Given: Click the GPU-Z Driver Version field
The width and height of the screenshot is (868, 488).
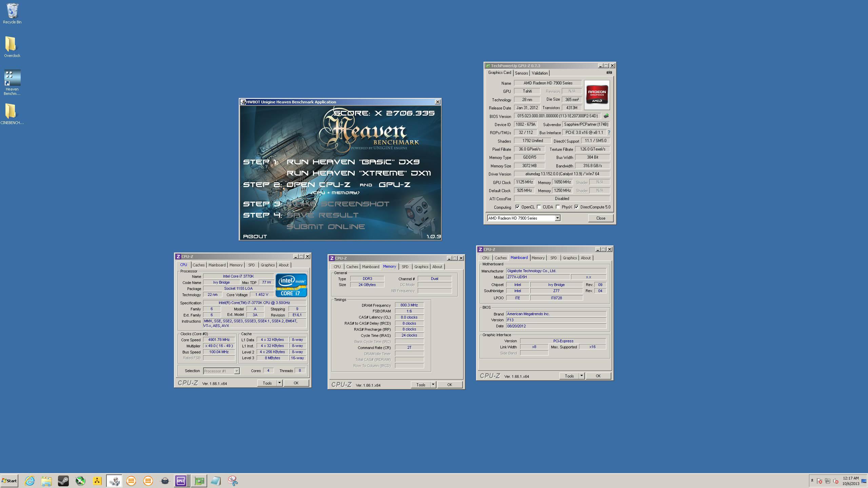Looking at the screenshot, I should [562, 174].
